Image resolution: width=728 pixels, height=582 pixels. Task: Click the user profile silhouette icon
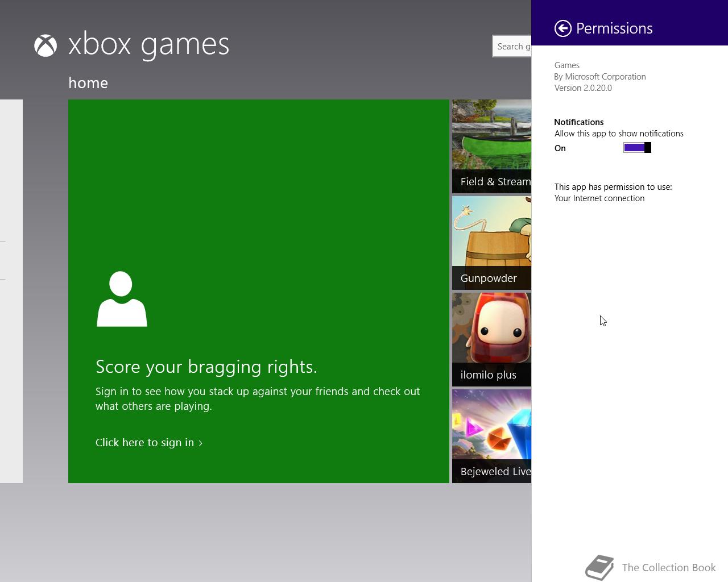click(x=122, y=299)
